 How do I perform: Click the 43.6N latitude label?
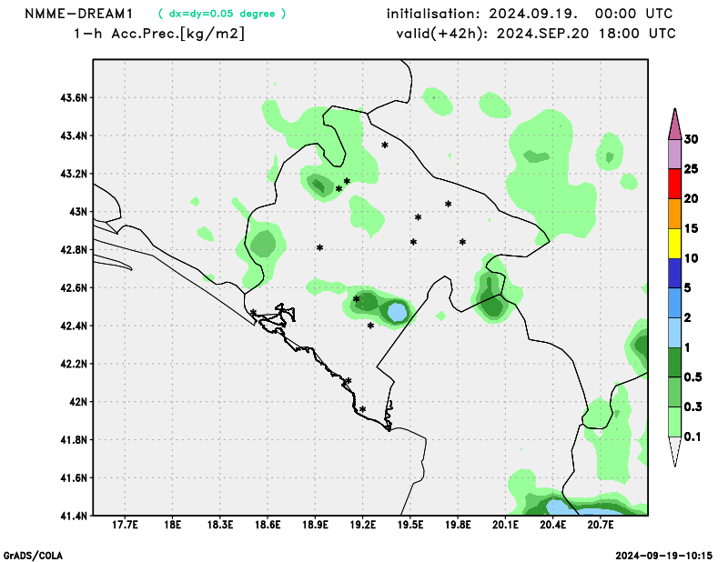pos(74,98)
